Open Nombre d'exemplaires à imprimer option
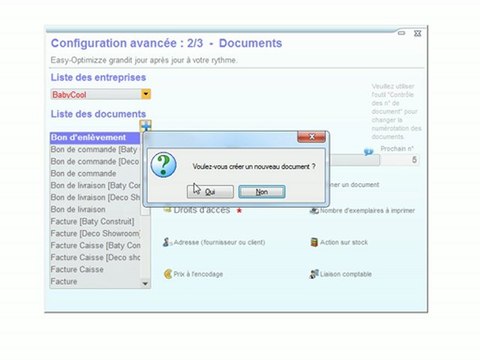This screenshot has height=360, width=480. 367,211
